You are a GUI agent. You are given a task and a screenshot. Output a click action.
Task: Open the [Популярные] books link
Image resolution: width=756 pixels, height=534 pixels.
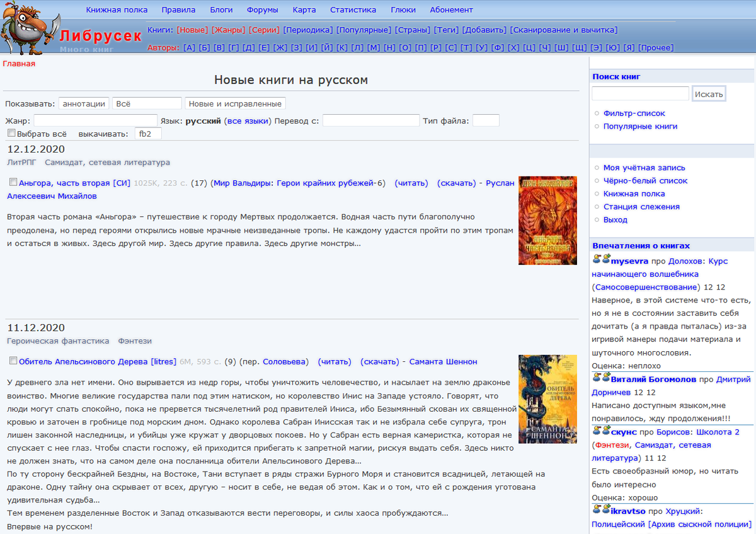364,30
